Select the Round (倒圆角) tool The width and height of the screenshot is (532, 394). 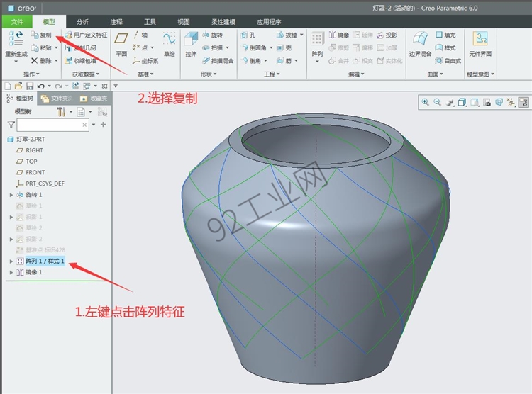[x=254, y=47]
